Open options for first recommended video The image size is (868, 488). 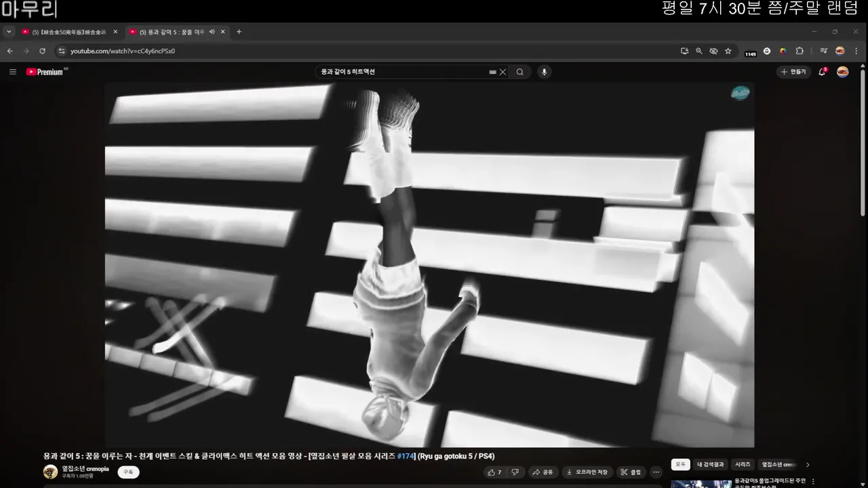813,482
